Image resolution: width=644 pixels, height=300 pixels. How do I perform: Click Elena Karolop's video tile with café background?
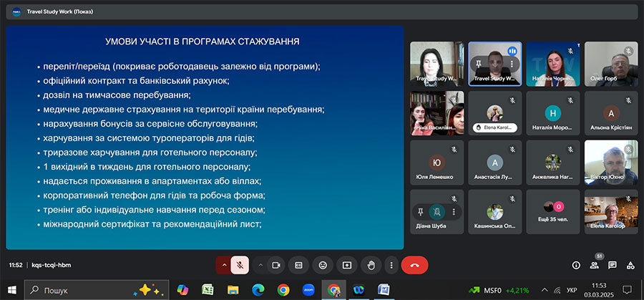point(611,212)
